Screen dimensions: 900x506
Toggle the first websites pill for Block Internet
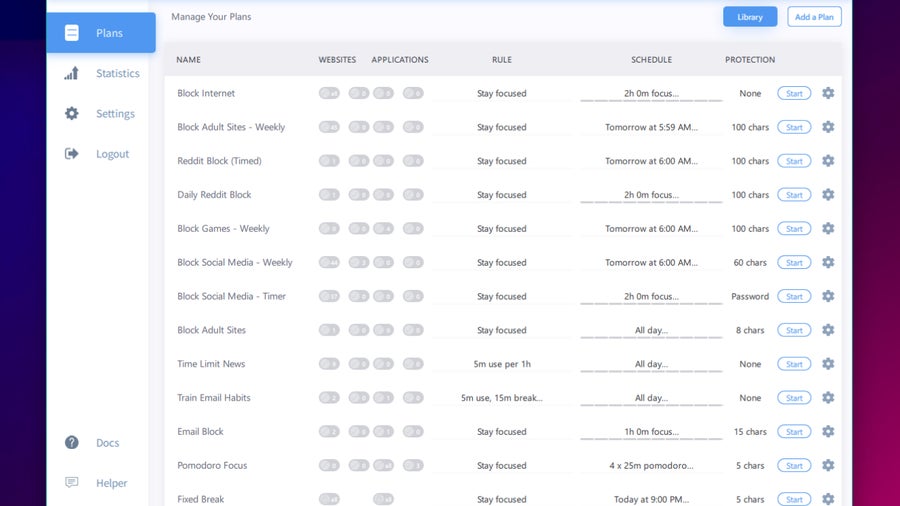pyautogui.click(x=329, y=94)
